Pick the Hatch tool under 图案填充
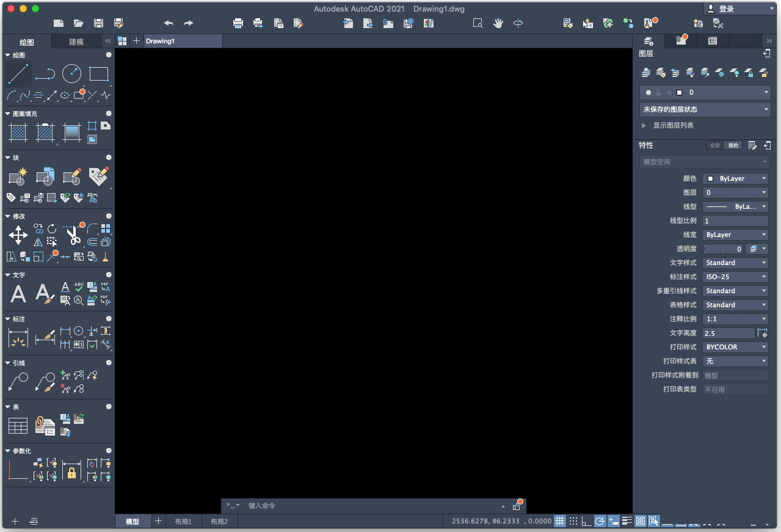This screenshot has height=532, width=781. click(x=18, y=133)
